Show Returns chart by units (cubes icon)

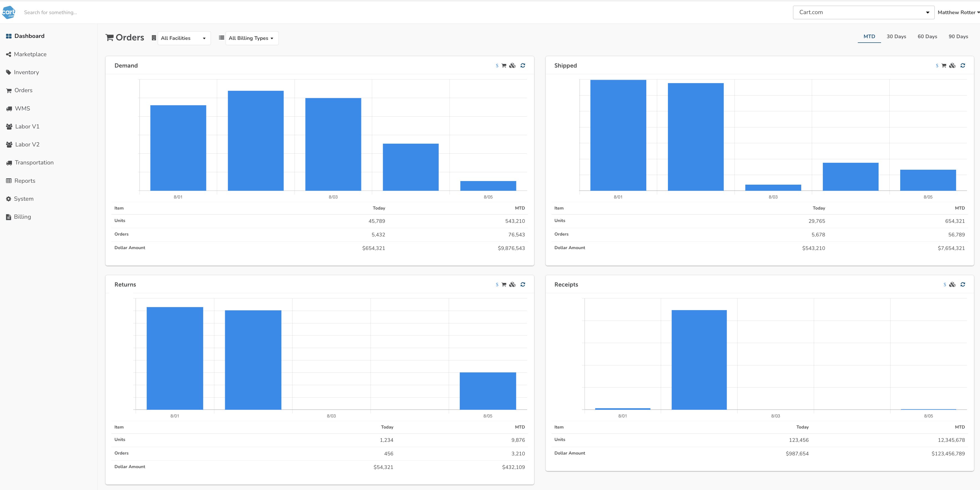(512, 284)
